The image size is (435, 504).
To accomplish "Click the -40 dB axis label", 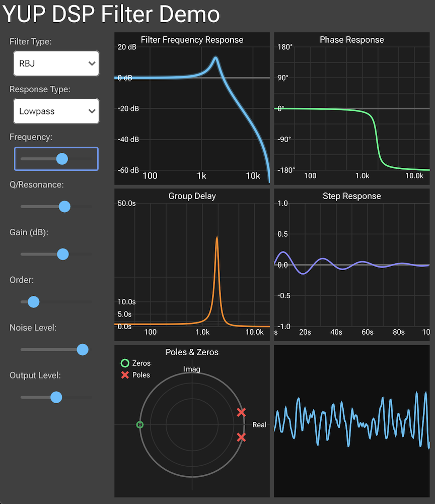I will (128, 139).
